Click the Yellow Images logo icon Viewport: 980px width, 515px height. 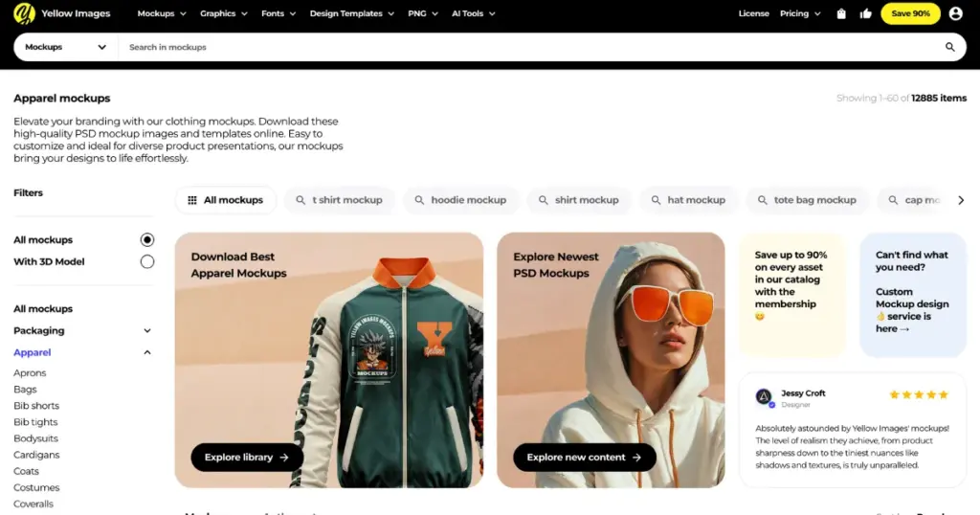tap(24, 13)
